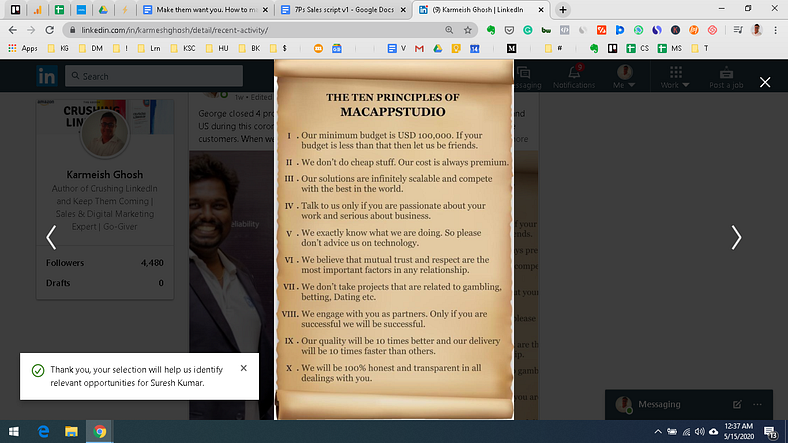
Task: Click the Chrome taskbar icon
Action: pyautogui.click(x=100, y=431)
